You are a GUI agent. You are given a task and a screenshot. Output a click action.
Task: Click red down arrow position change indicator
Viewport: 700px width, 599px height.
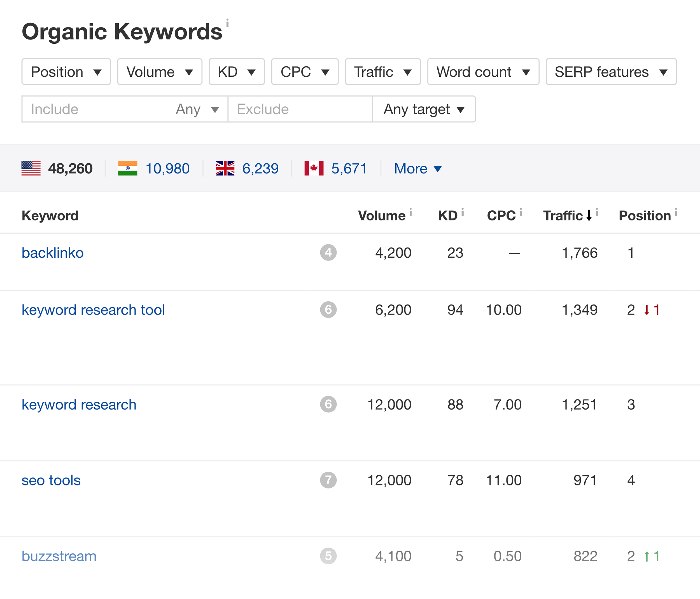(647, 310)
